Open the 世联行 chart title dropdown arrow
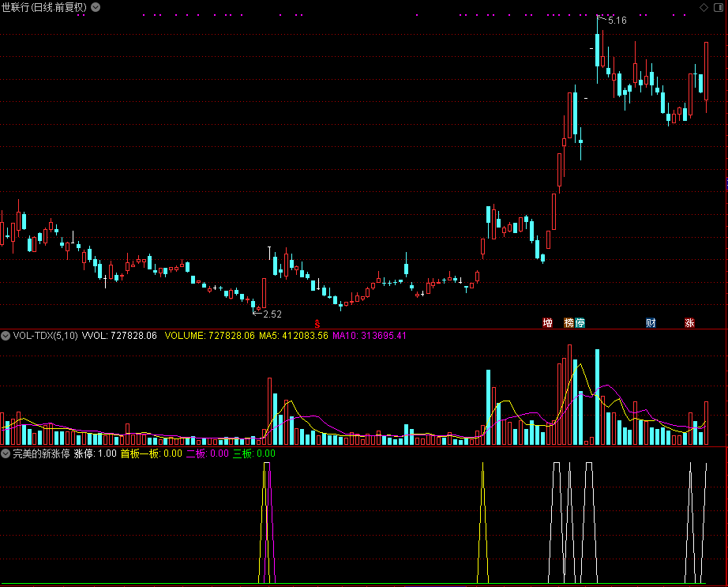The height and width of the screenshot is (587, 728). (96, 7)
